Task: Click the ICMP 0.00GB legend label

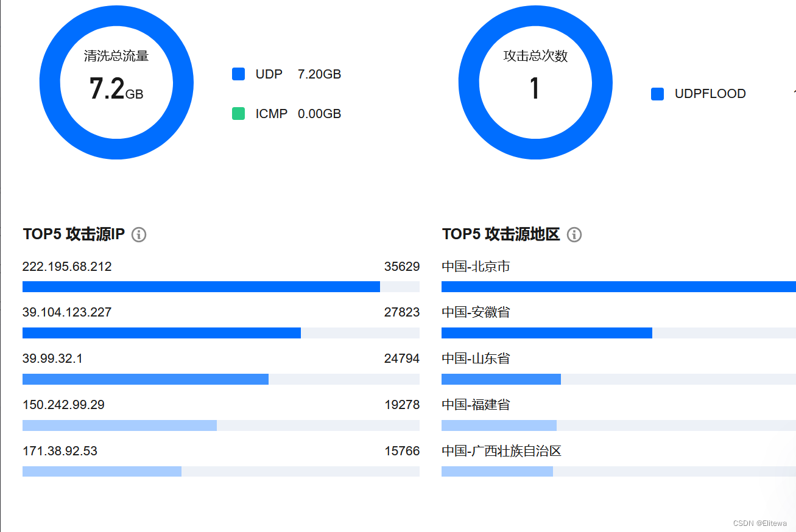Action: point(298,114)
